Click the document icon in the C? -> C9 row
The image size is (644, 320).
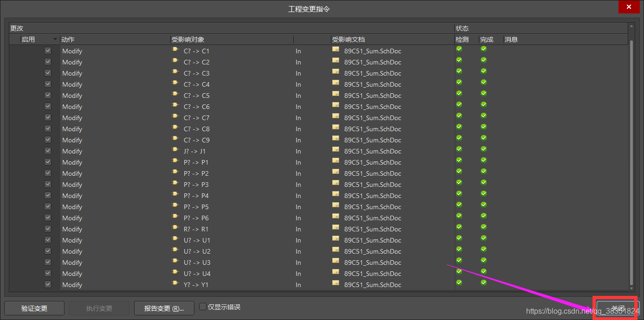(x=335, y=139)
